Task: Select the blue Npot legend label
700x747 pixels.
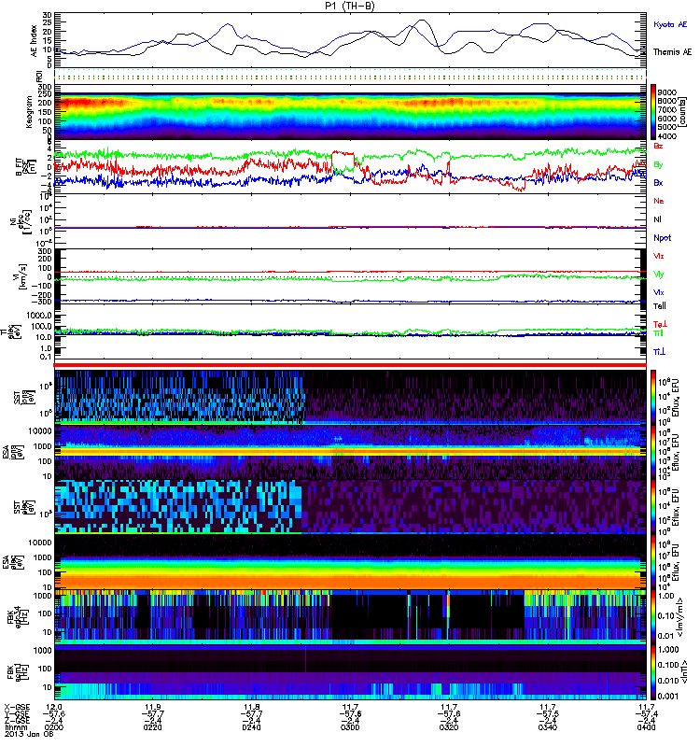Action: 662,238
